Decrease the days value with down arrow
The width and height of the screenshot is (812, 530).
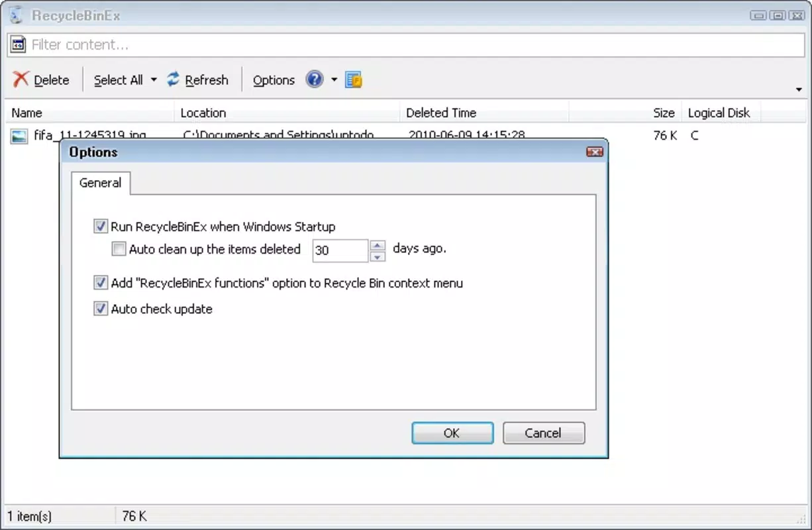tap(378, 256)
